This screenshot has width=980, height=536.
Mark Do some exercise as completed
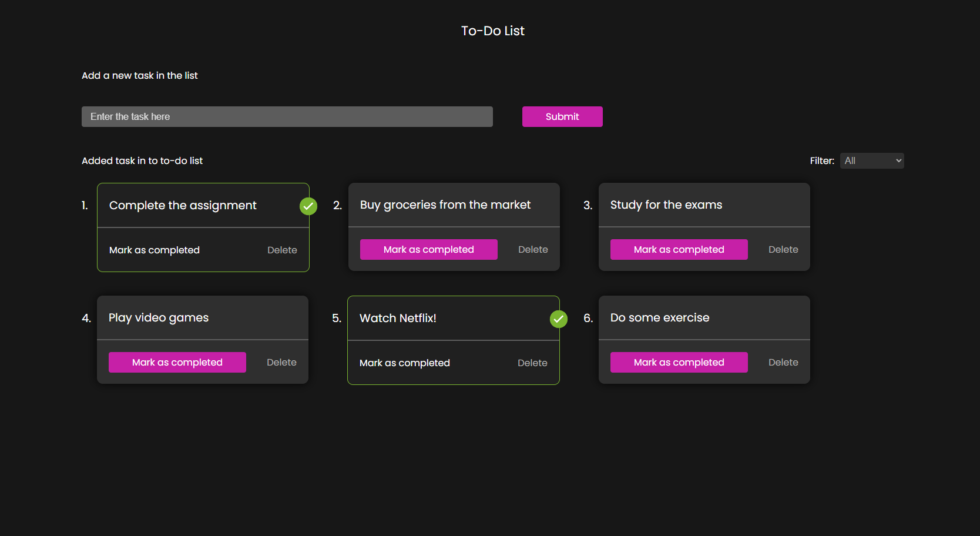pyautogui.click(x=679, y=362)
